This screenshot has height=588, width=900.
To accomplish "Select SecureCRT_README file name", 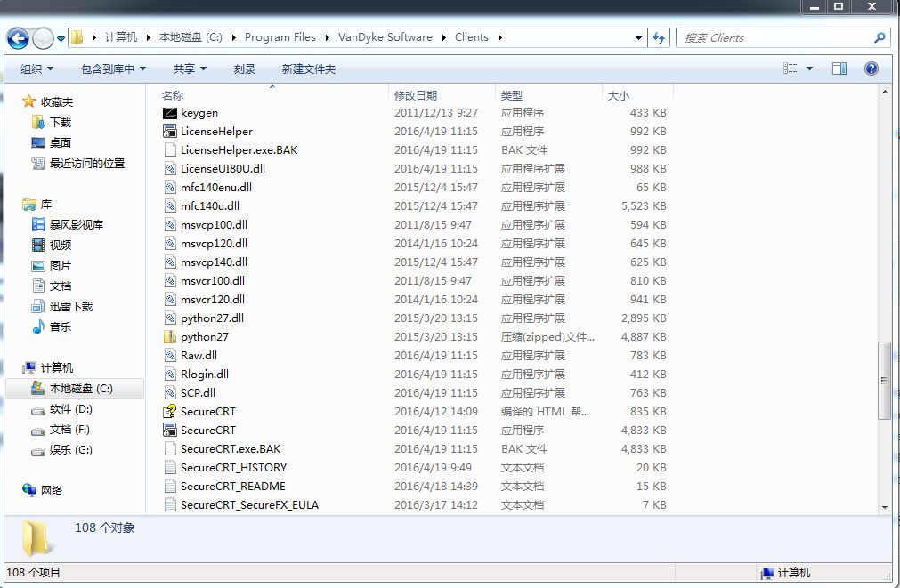I will pos(233,487).
